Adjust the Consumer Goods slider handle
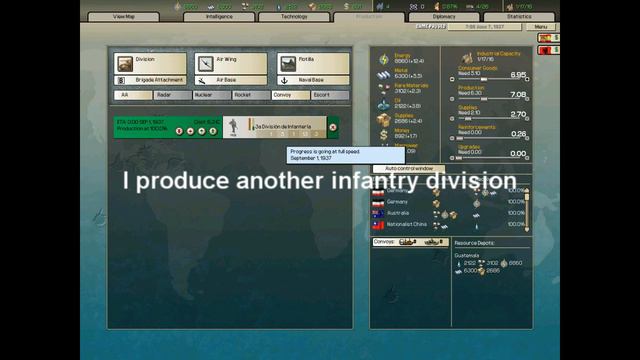640x360 pixels. point(484,79)
